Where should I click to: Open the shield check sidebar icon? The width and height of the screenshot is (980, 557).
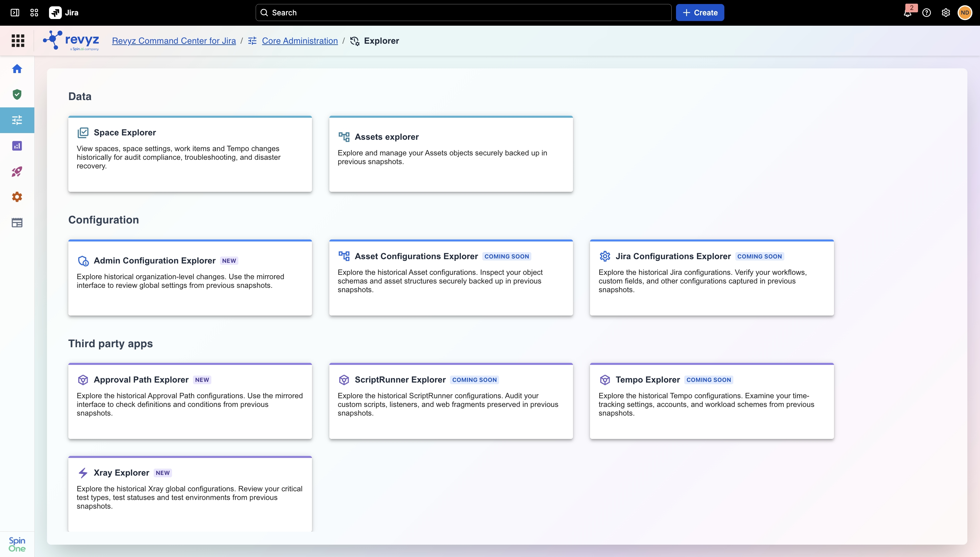coord(17,94)
